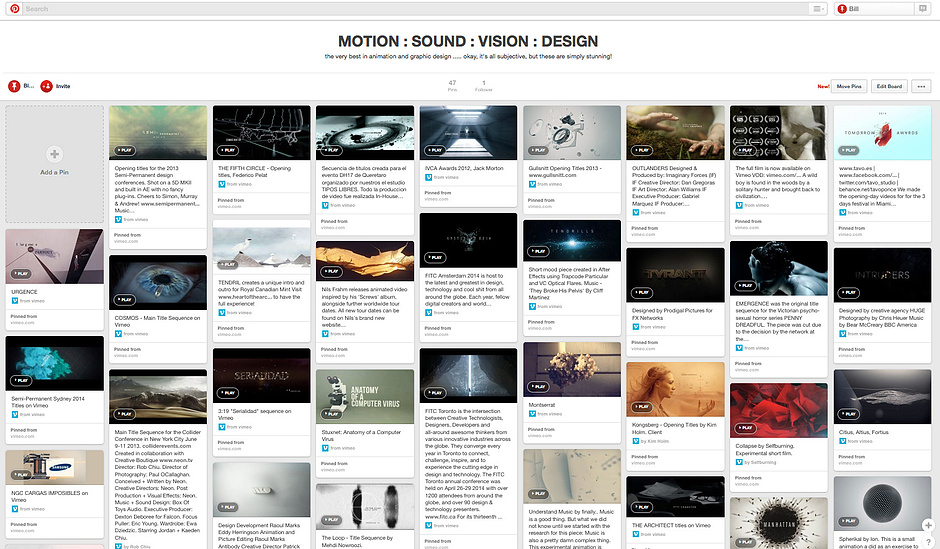940x549 pixels.
Task: View the 1 Follower count
Action: click(x=484, y=86)
